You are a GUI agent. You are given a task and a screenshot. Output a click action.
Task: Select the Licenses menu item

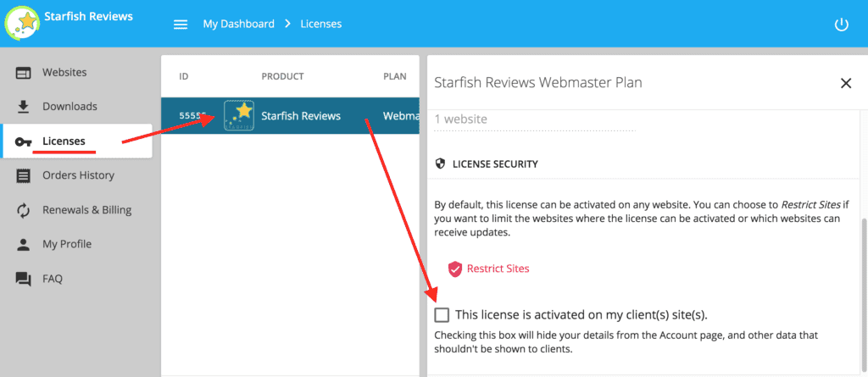coord(76,141)
